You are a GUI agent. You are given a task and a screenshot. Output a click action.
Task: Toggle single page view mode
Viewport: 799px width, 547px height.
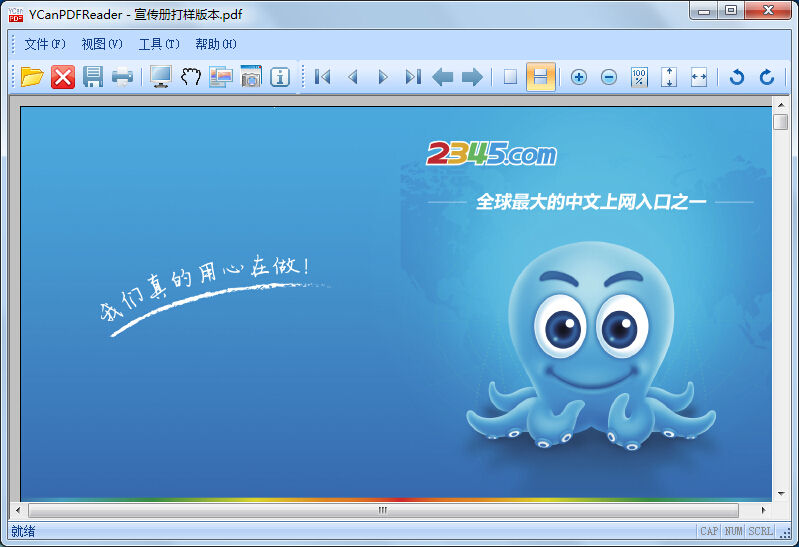click(x=510, y=77)
